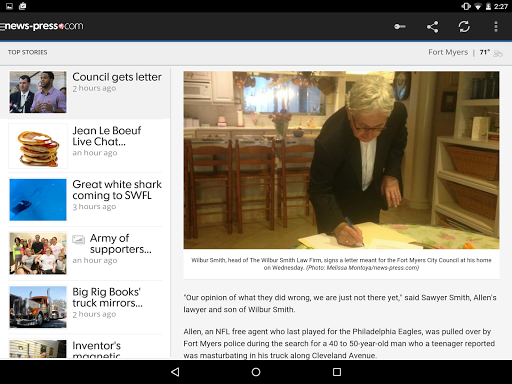
Task: Open the three-dot overflow menu
Action: 496,27
